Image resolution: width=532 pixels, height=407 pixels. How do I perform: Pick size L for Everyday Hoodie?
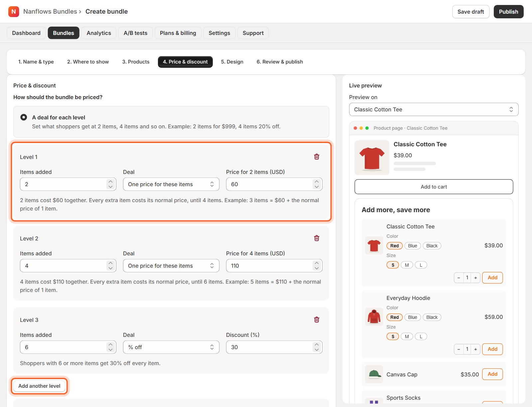pyautogui.click(x=421, y=337)
